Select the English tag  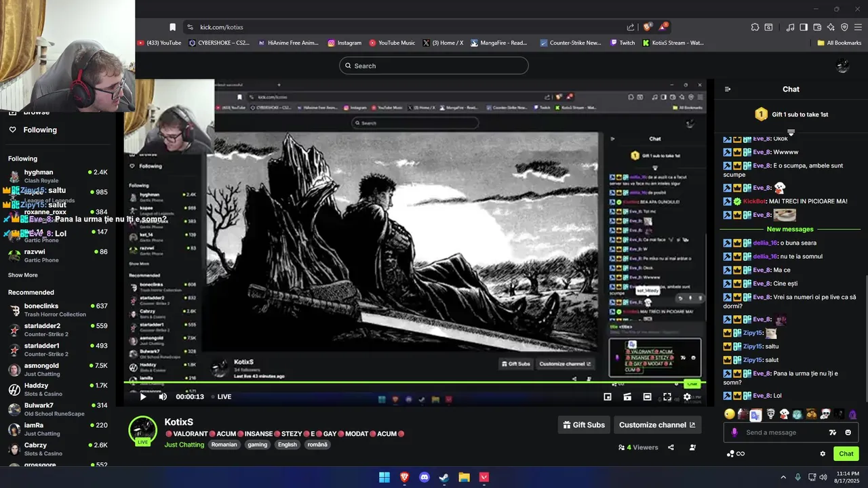[288, 445]
